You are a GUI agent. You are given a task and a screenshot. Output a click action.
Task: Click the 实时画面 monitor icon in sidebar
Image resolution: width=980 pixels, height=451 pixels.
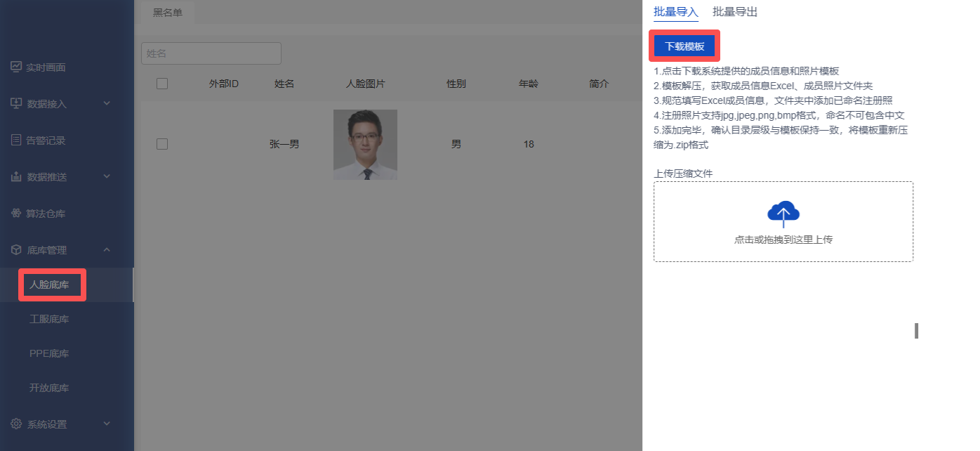click(16, 67)
